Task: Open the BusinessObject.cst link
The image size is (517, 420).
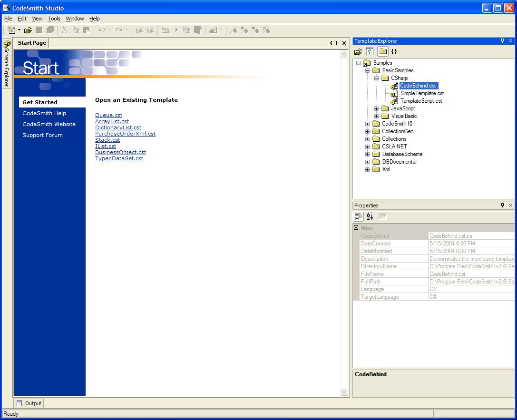Action: [x=120, y=152]
